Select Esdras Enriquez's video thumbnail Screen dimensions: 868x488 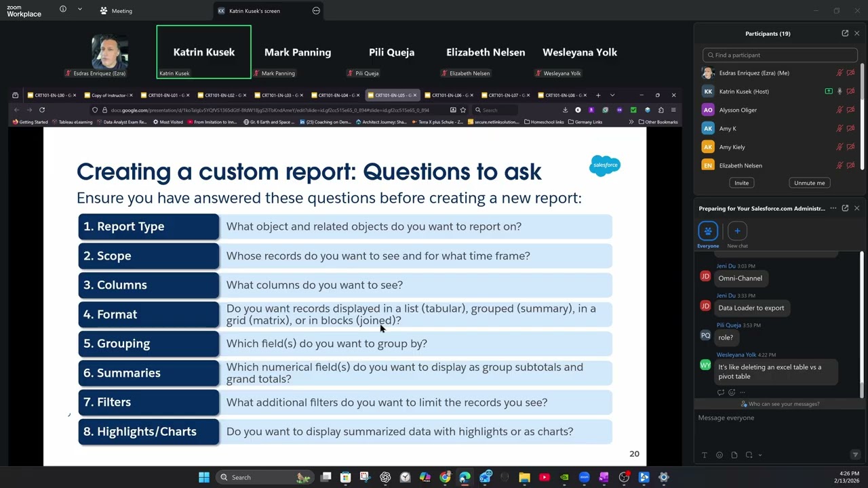[x=110, y=52]
